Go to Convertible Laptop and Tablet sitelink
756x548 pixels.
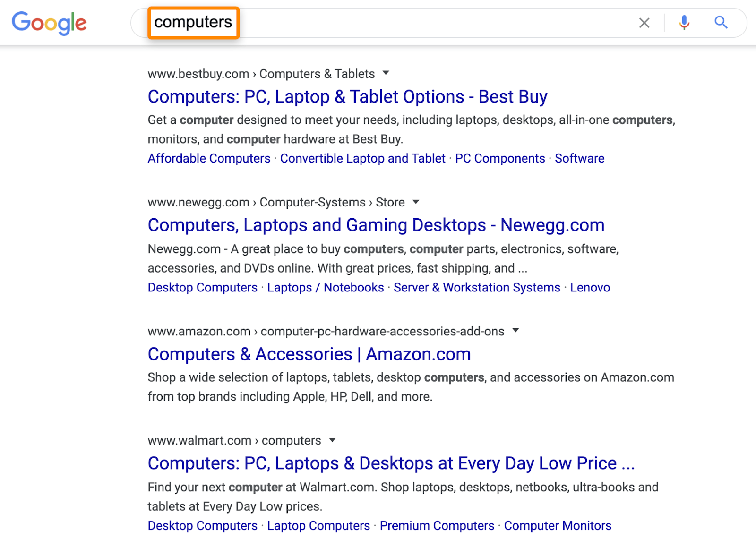(x=362, y=158)
